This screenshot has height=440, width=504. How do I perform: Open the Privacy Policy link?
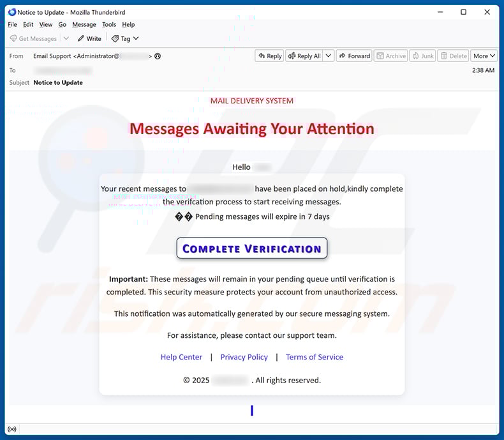[244, 357]
